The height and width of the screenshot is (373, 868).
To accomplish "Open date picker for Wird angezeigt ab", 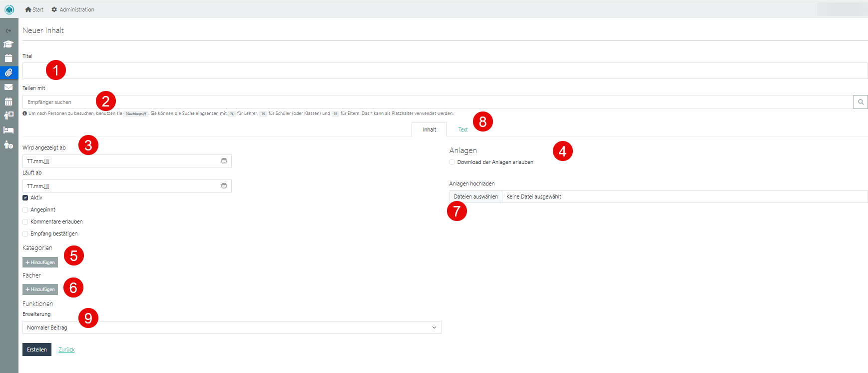I will (224, 161).
